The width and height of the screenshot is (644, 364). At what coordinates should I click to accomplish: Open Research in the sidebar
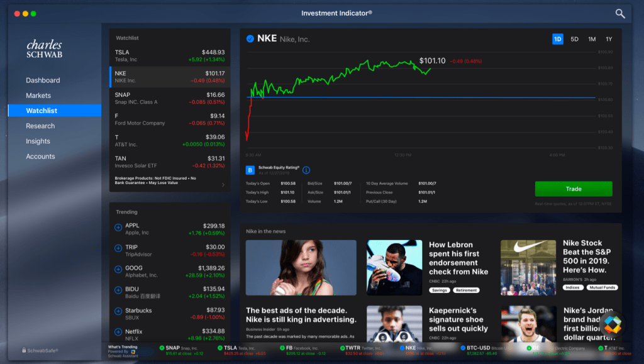point(40,126)
